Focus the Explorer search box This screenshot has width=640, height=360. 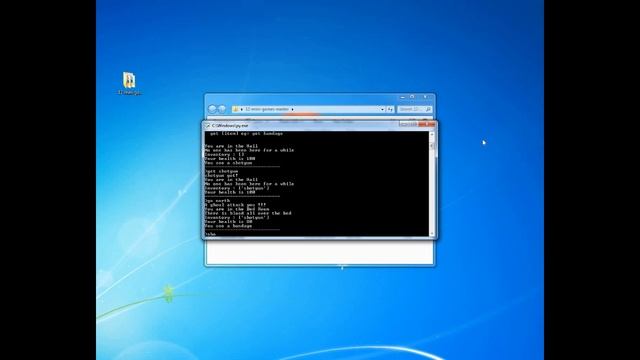point(414,109)
